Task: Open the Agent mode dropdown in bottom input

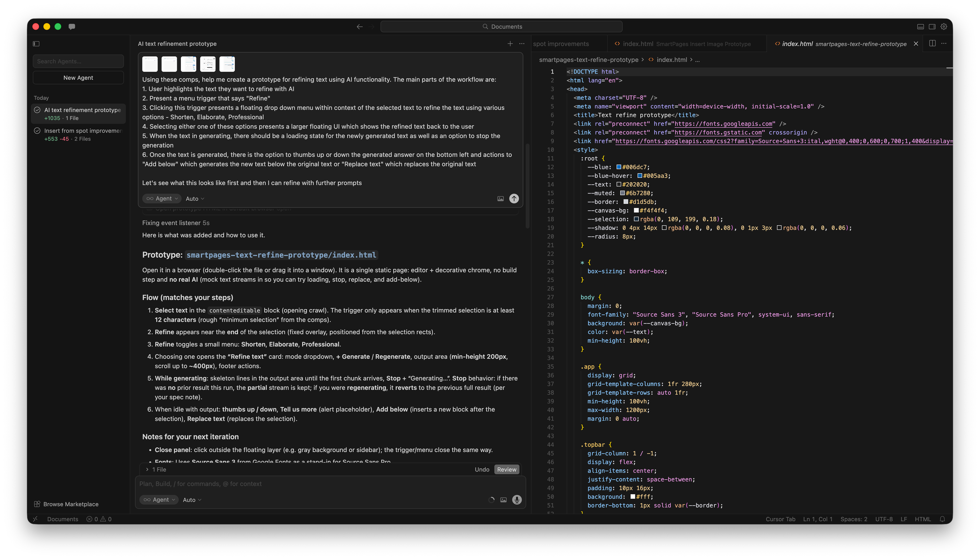Action: tap(159, 500)
